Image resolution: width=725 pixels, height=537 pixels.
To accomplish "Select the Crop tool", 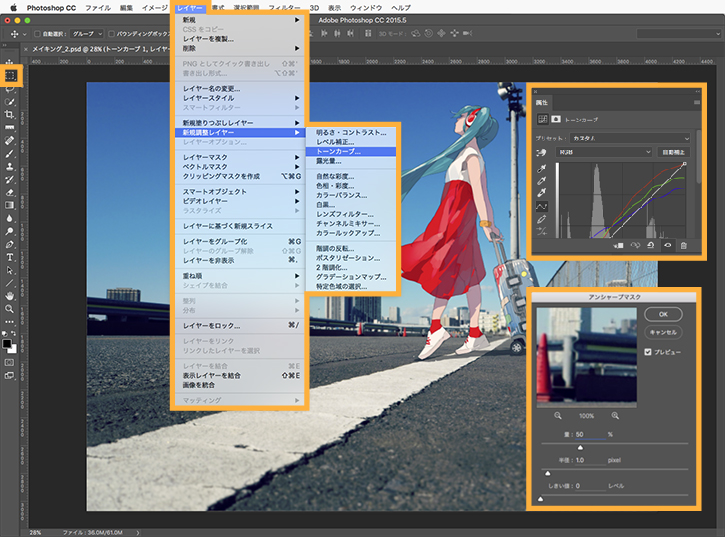I will point(9,114).
